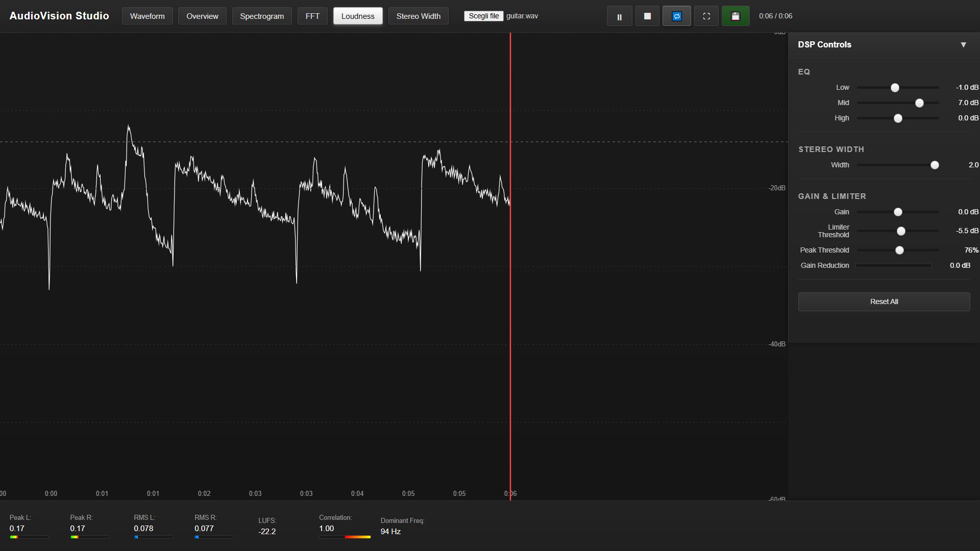This screenshot has width=980, height=551.
Task: Click Scegli file to choose audio
Action: (483, 16)
